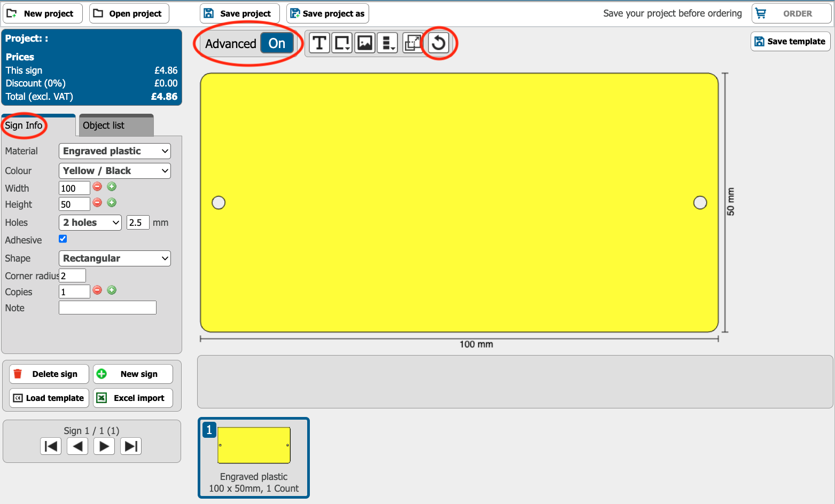
Task: Select the Add Text tool
Action: pos(319,43)
